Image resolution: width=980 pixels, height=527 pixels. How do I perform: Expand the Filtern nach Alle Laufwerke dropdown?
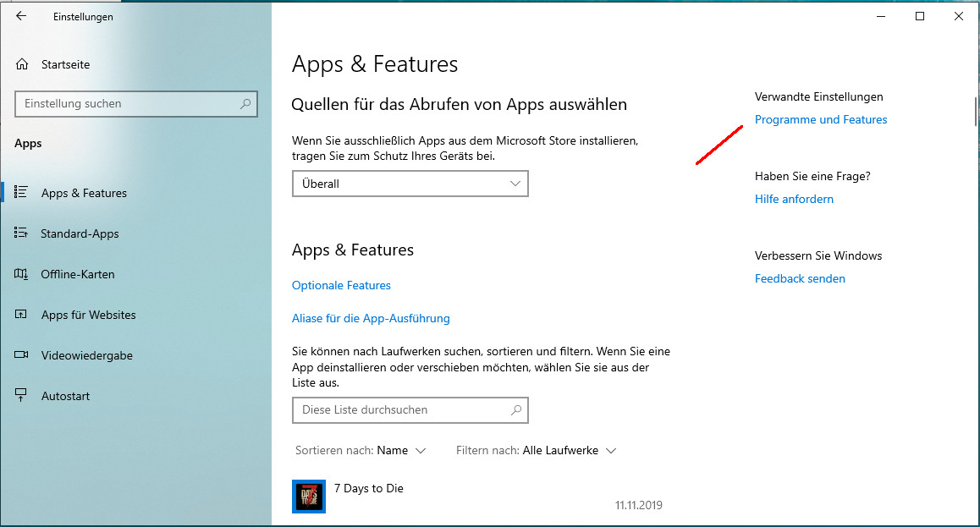click(x=569, y=451)
